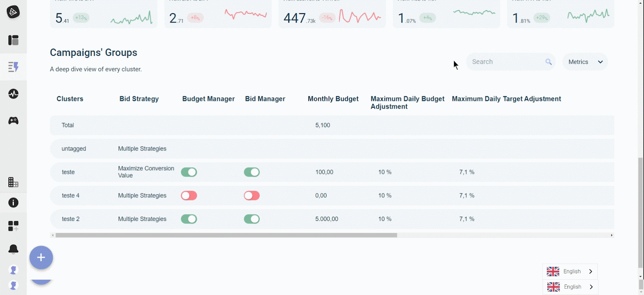Click the add widgets grid icon
This screenshot has width=644, height=295.
tap(13, 226)
